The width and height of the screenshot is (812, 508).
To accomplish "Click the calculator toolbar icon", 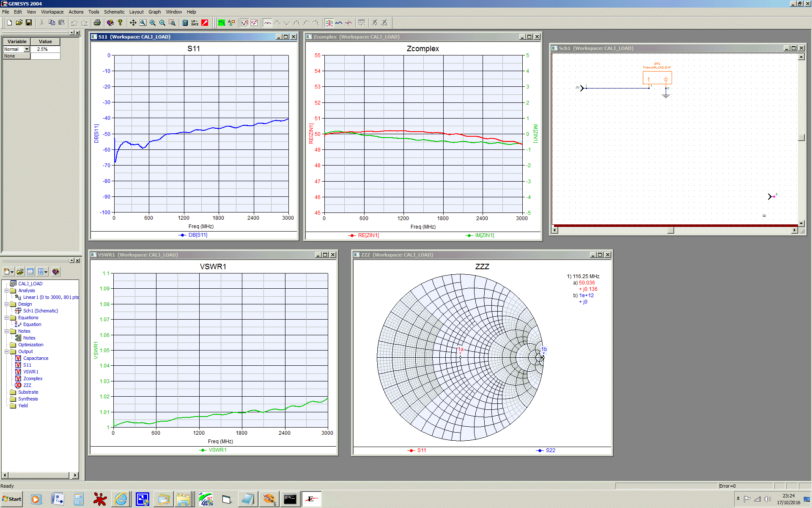I will (185, 23).
